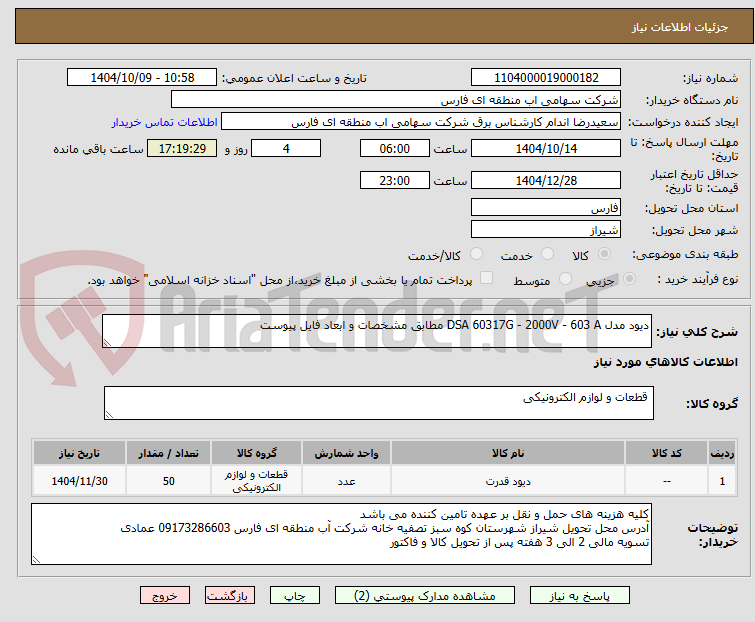755x622 pixels.
Task: Click buyer name field شرکت سهامی اب منطقه ای فارس
Action: [x=396, y=100]
